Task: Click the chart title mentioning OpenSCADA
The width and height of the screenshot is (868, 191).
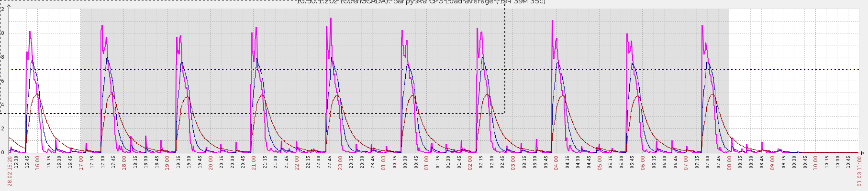Action: pos(420,2)
